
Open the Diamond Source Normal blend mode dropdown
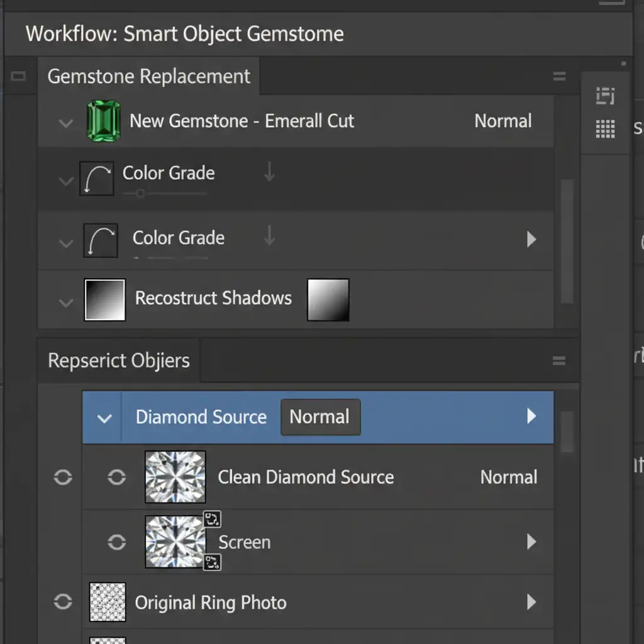[x=320, y=417]
